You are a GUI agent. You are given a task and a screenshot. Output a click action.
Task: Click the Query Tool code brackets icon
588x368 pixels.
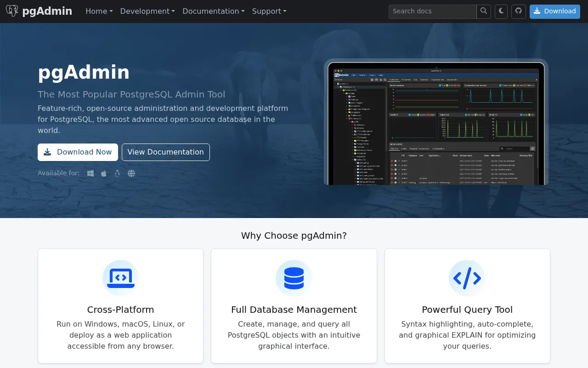click(x=467, y=278)
